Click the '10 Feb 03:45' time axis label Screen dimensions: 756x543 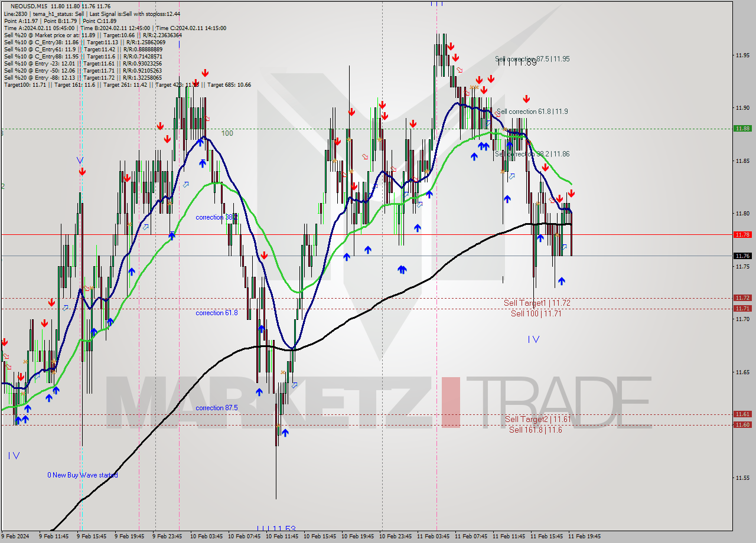point(206,537)
